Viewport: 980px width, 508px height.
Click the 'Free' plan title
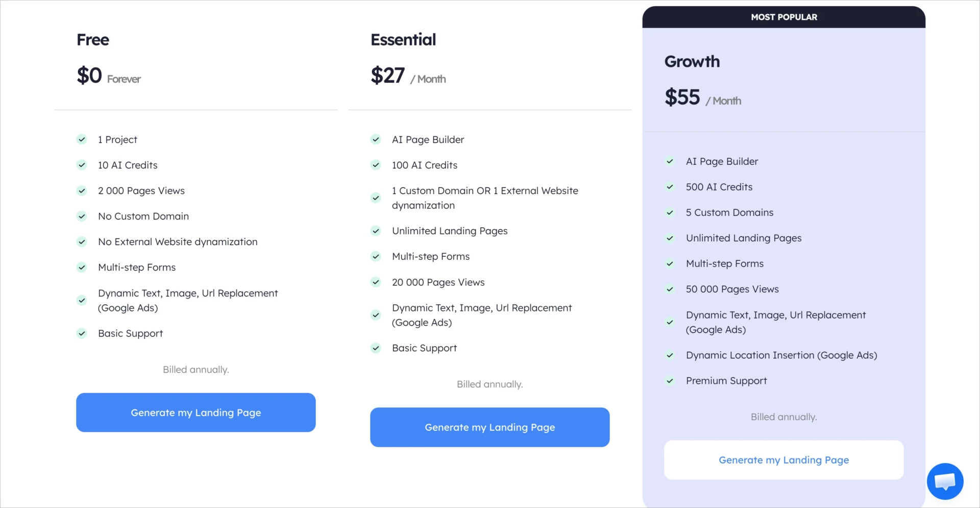click(x=93, y=40)
